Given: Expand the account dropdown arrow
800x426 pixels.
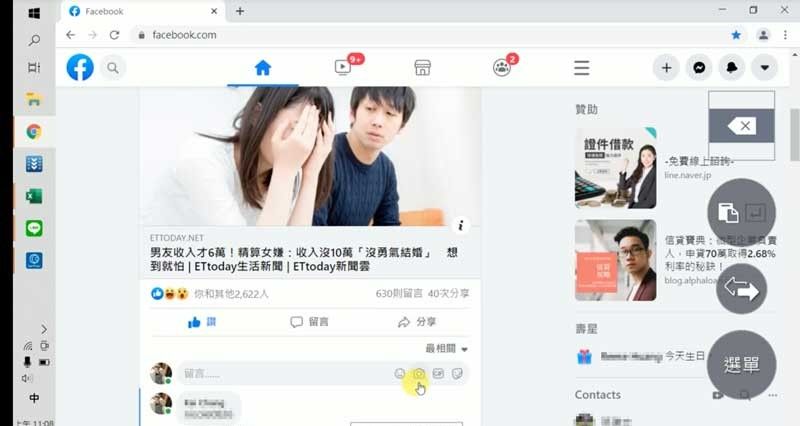Looking at the screenshot, I should [x=765, y=68].
